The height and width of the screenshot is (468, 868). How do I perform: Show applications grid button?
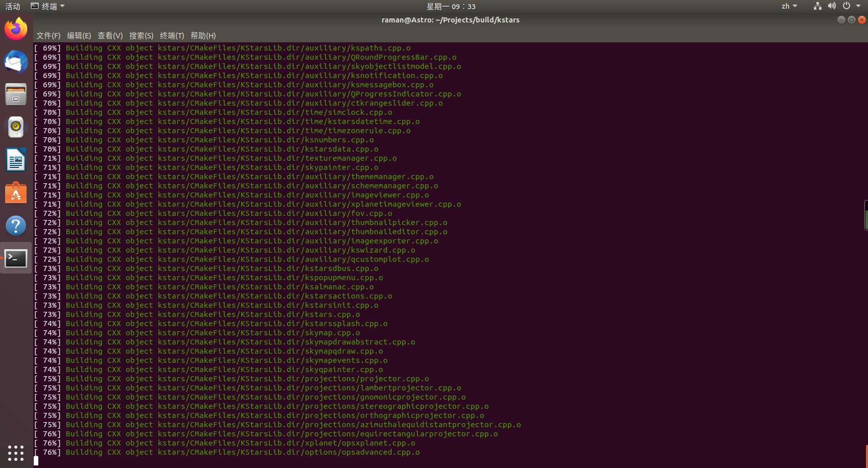click(16, 453)
